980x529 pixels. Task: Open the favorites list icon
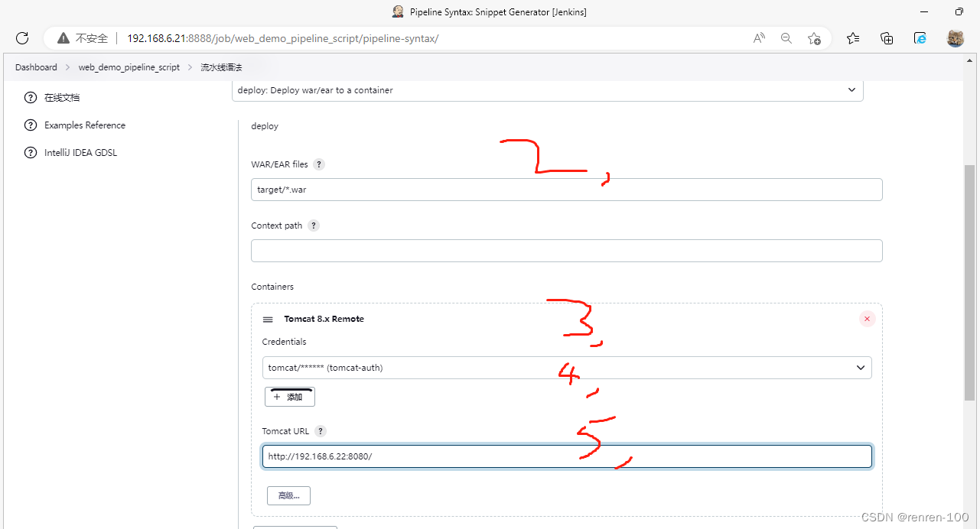point(853,38)
